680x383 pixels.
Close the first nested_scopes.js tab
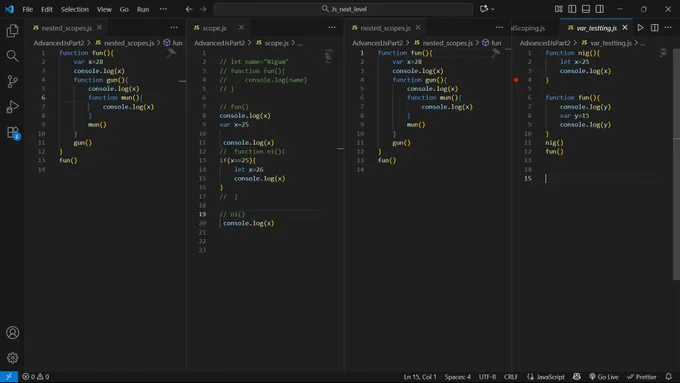[99, 27]
